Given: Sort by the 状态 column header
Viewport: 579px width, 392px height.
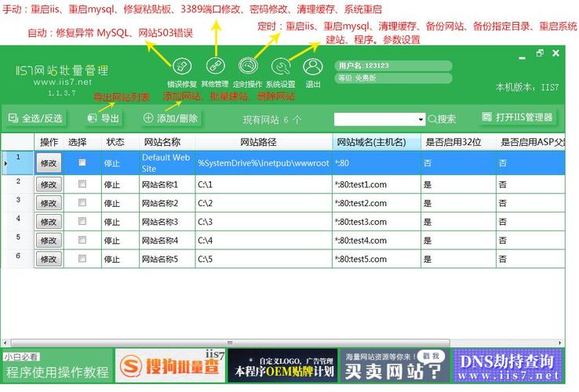Looking at the screenshot, I should coord(120,142).
